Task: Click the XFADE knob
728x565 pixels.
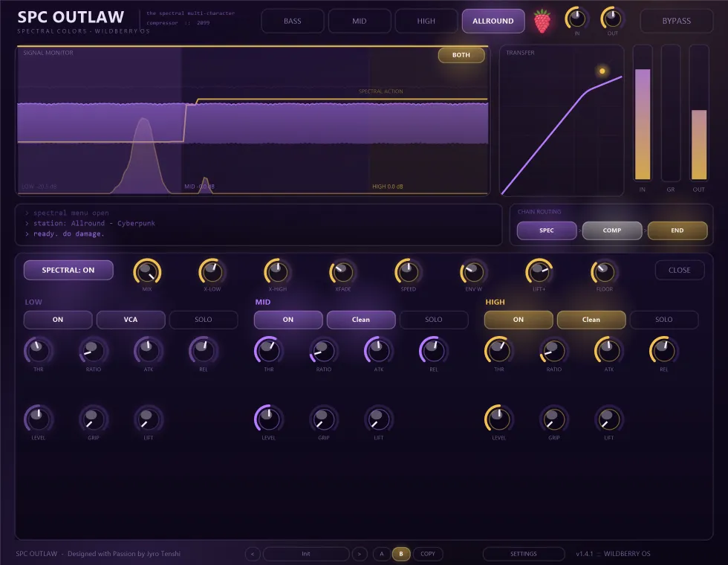Action: pos(343,272)
